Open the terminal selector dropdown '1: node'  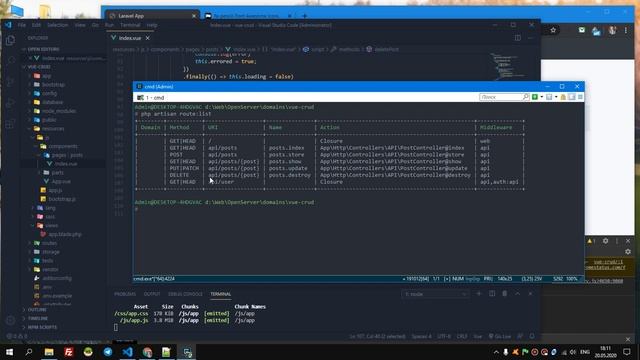435,294
